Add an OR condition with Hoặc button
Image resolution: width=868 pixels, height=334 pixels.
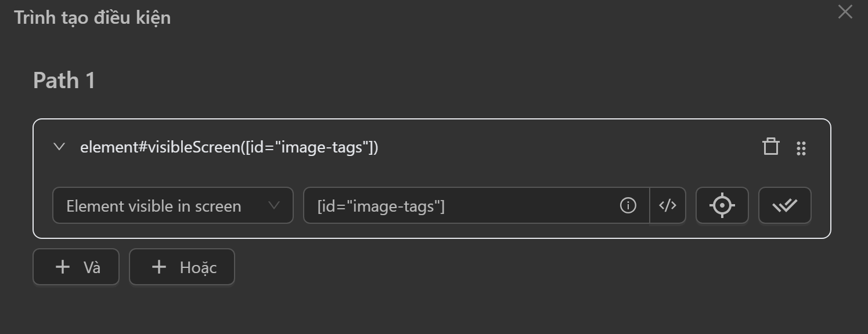(182, 267)
